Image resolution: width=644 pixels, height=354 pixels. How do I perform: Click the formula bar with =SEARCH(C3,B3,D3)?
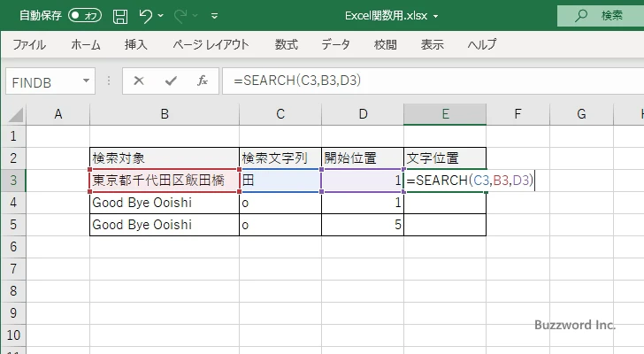pyautogui.click(x=433, y=81)
